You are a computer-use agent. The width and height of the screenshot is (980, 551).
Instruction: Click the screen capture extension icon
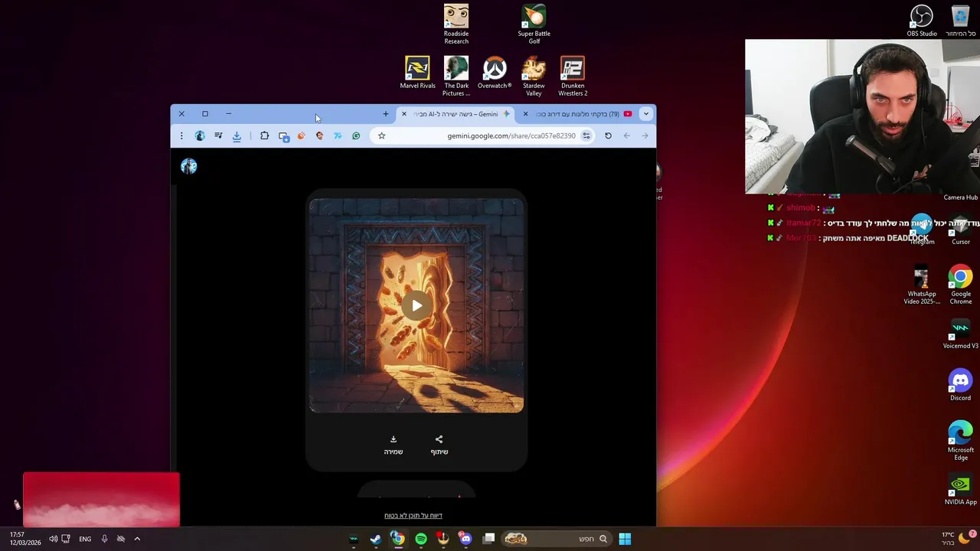pyautogui.click(x=283, y=135)
